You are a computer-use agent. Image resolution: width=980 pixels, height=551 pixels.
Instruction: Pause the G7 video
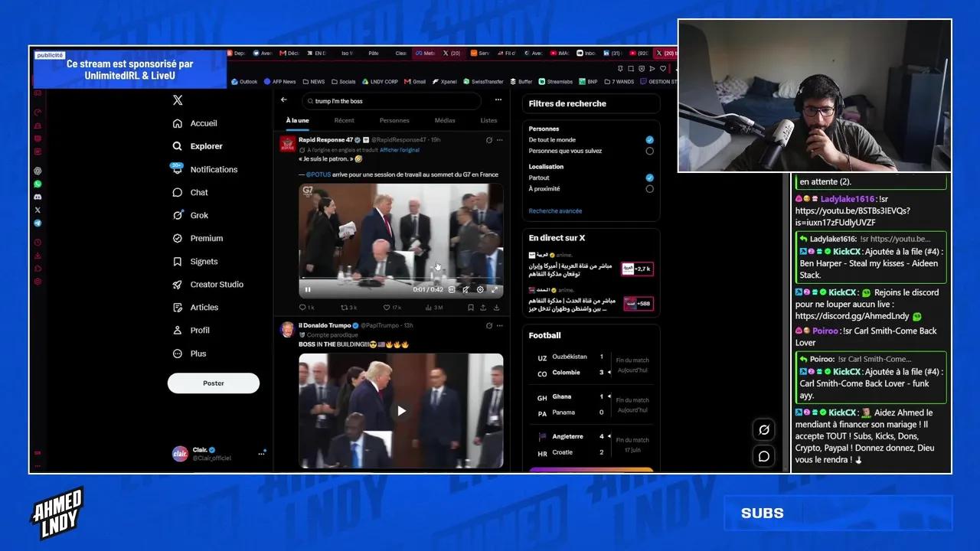pyautogui.click(x=308, y=289)
